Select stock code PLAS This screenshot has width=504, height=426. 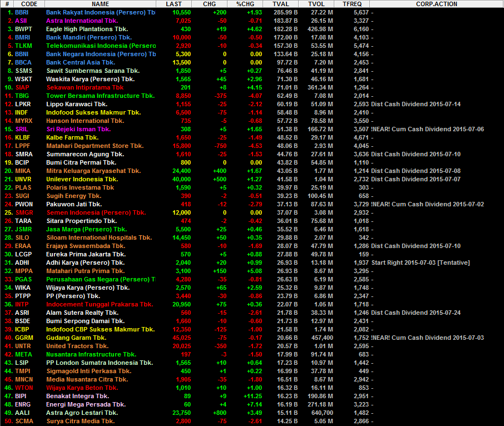pyautogui.click(x=23, y=187)
